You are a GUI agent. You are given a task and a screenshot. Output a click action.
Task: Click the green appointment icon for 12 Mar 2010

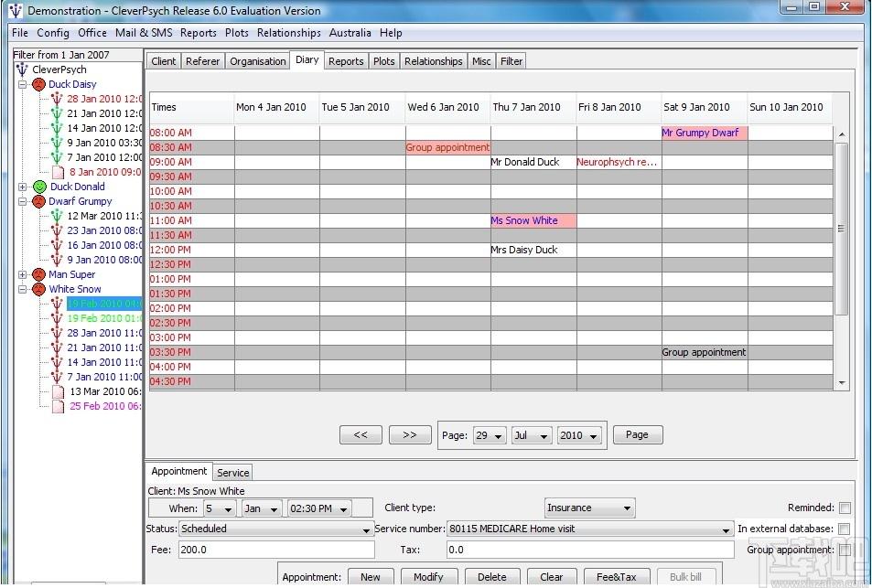[x=57, y=216]
